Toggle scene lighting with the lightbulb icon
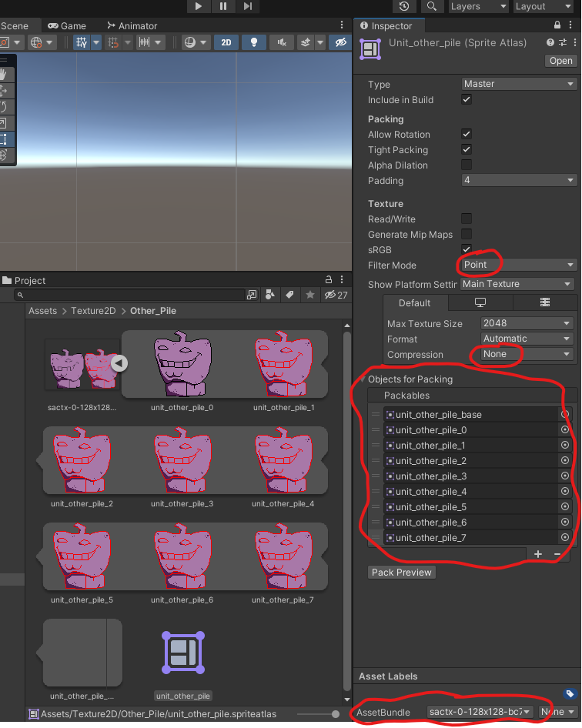This screenshot has height=728, width=582. [x=253, y=43]
